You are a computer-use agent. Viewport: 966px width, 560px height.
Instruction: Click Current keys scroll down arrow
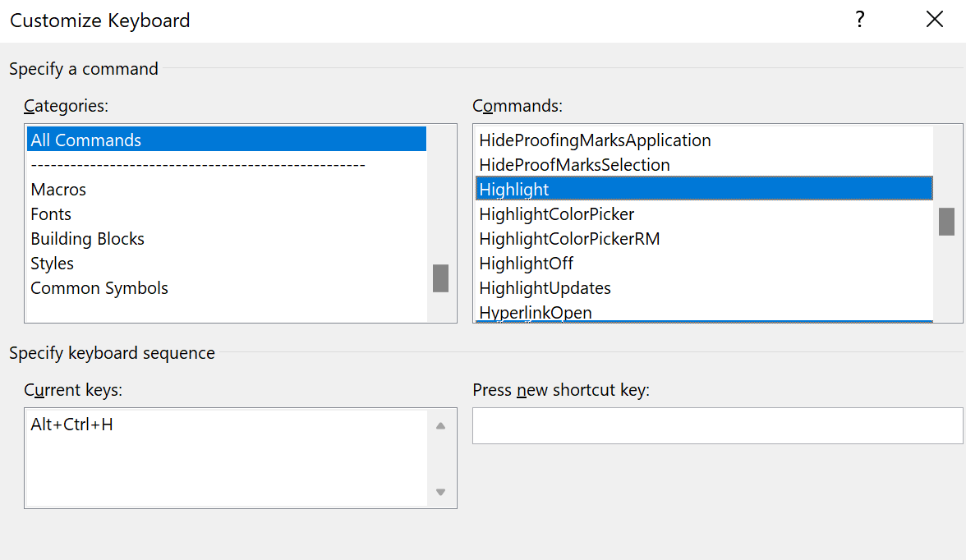[x=441, y=492]
